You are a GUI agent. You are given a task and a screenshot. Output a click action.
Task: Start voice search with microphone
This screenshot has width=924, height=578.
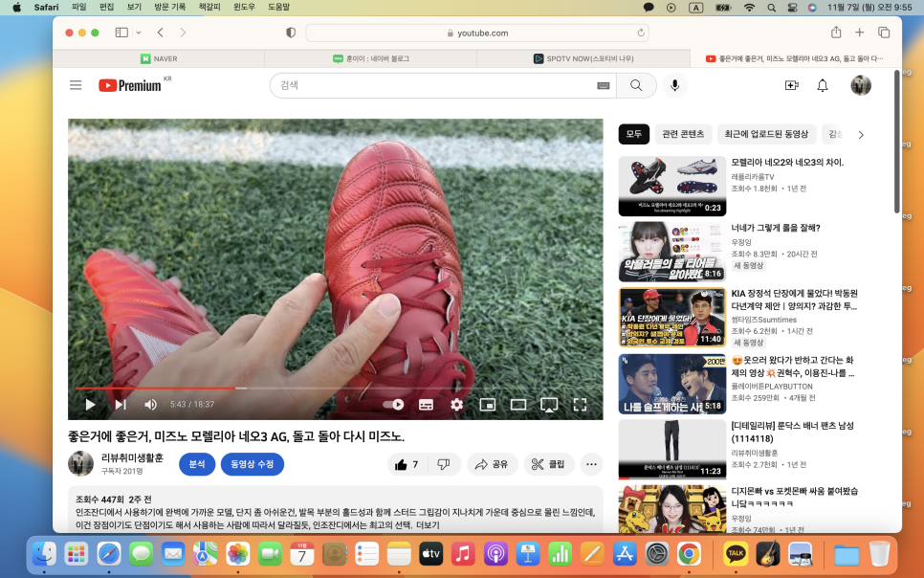tap(674, 85)
